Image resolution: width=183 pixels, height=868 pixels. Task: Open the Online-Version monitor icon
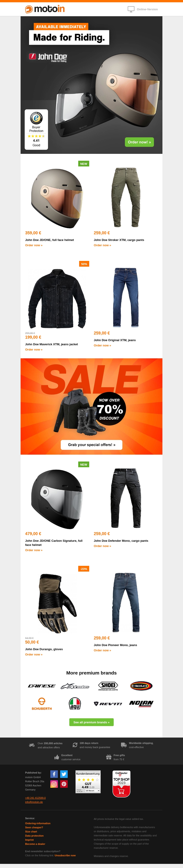pyautogui.click(x=131, y=9)
